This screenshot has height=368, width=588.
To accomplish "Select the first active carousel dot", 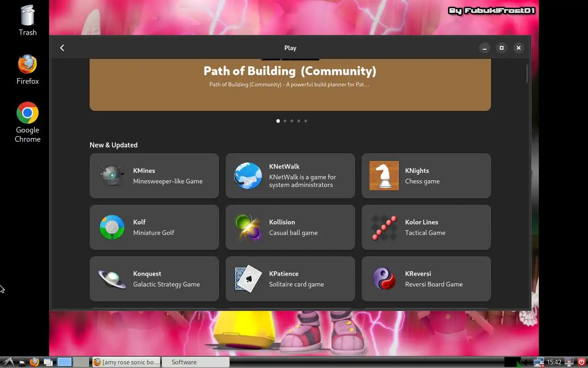I will pyautogui.click(x=278, y=121).
